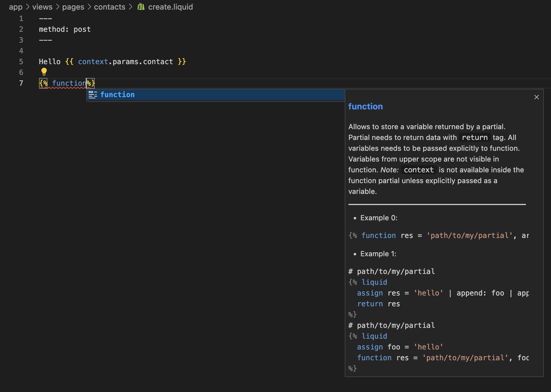Select the context inline code chip
The image size is (551, 392).
coord(418,170)
